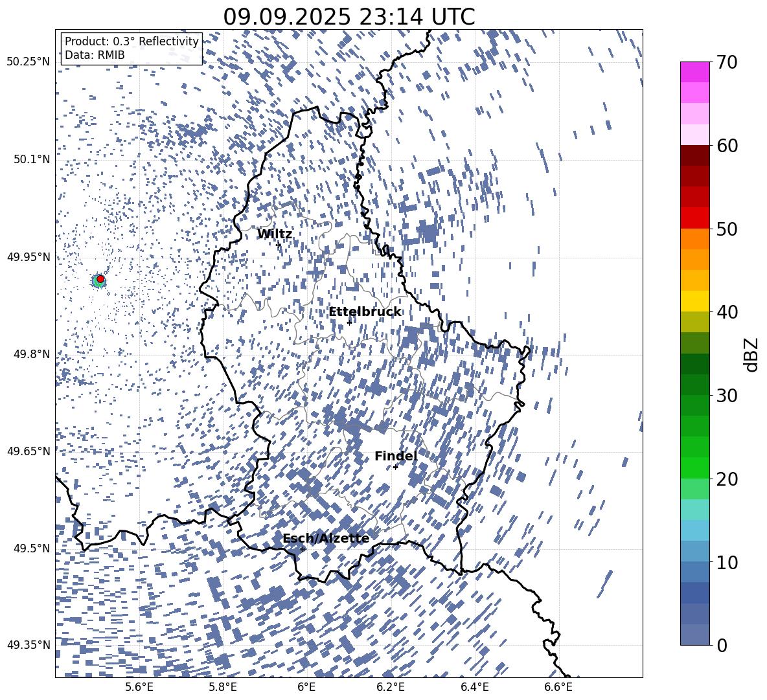This screenshot has height=700, width=767.
Task: Click the 6.4°E longitude label
Action: (x=475, y=687)
